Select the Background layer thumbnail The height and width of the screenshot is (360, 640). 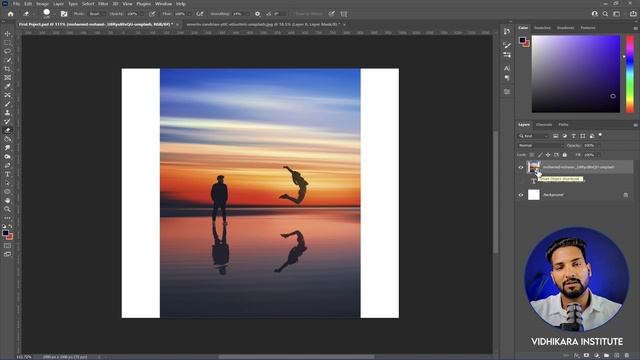(533, 195)
